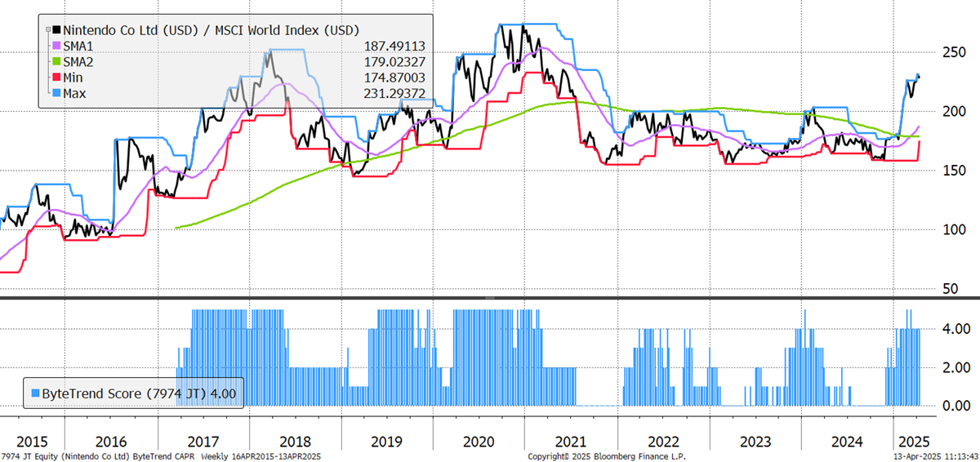Click the 2021 year label on time axis
The width and height of the screenshot is (980, 462).
click(x=572, y=442)
